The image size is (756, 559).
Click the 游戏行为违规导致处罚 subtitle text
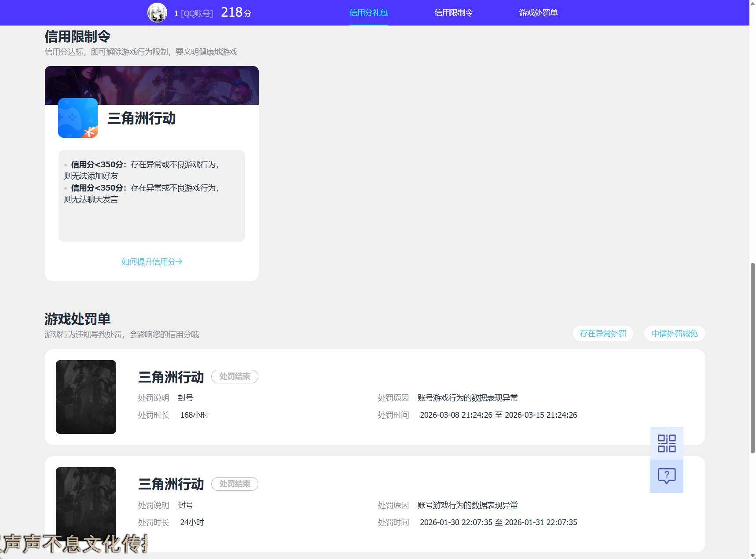tap(122, 334)
